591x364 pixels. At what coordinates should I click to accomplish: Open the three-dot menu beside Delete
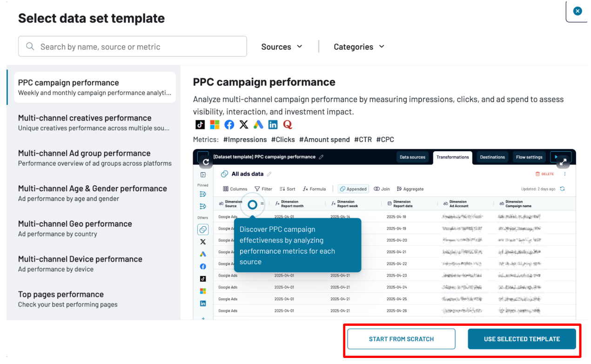point(565,174)
